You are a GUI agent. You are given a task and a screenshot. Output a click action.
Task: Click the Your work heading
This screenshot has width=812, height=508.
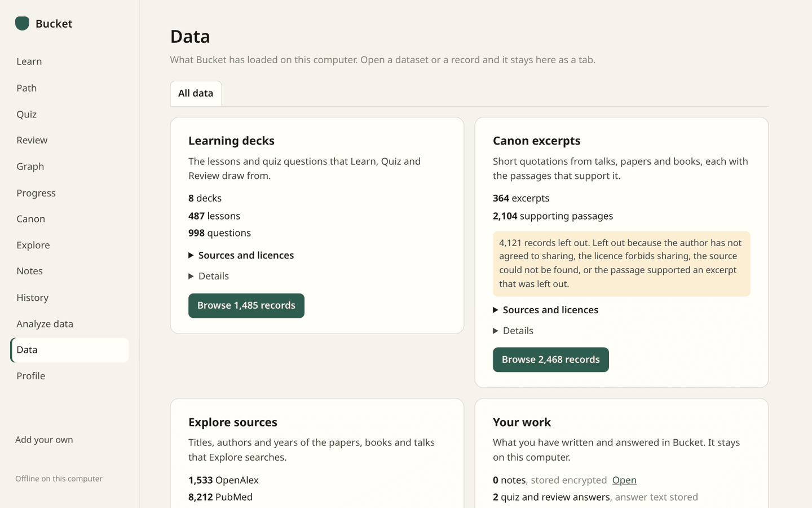pos(522,422)
